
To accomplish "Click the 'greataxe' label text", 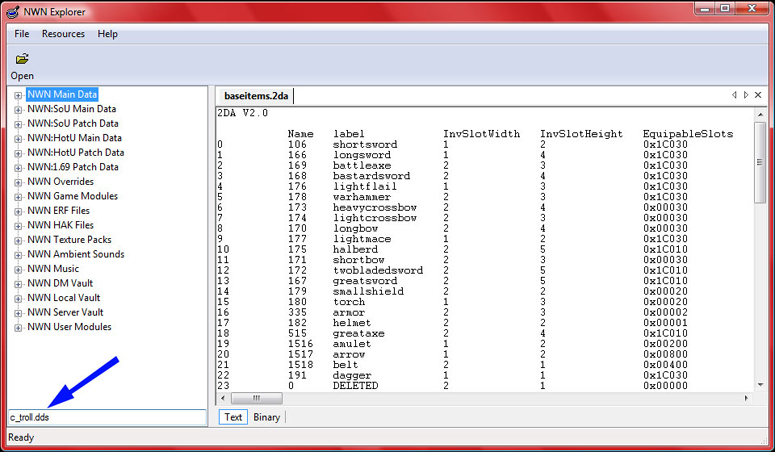I will [x=358, y=333].
